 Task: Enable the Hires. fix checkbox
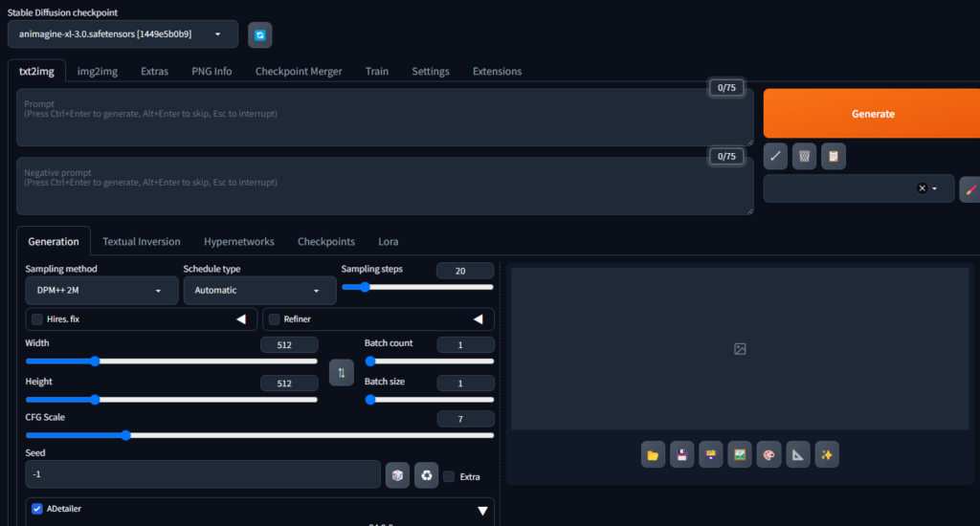(37, 319)
